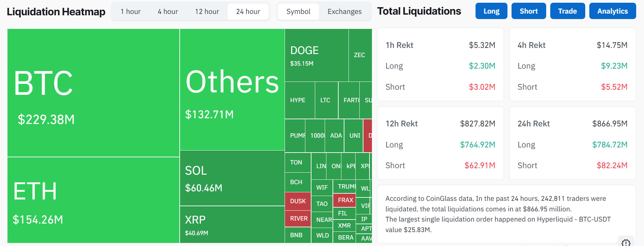Image resolution: width=644 pixels, height=246 pixels.
Task: Open the Trade page
Action: click(567, 11)
